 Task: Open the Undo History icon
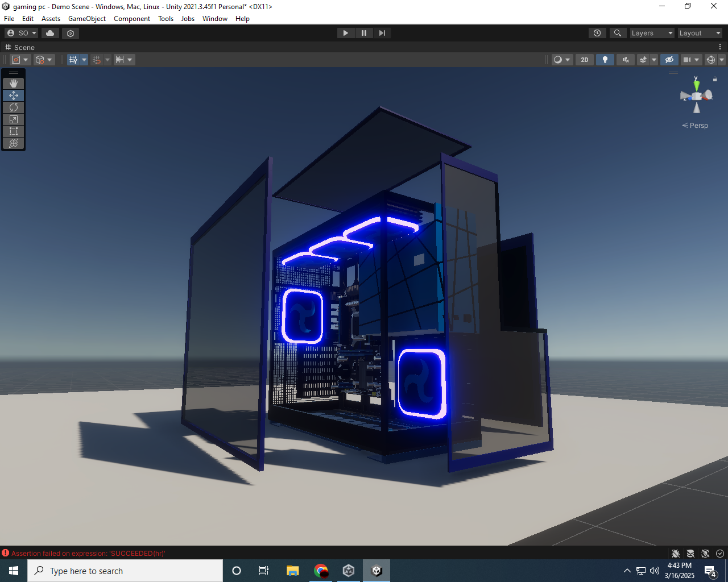click(597, 33)
